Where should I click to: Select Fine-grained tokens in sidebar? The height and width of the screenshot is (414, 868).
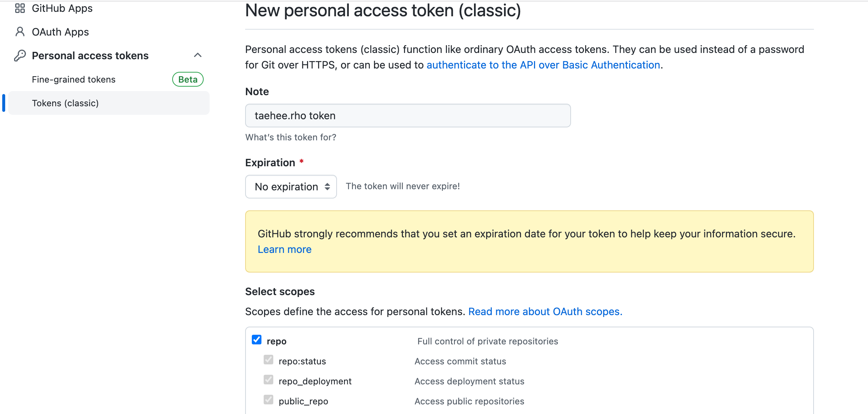pos(74,80)
